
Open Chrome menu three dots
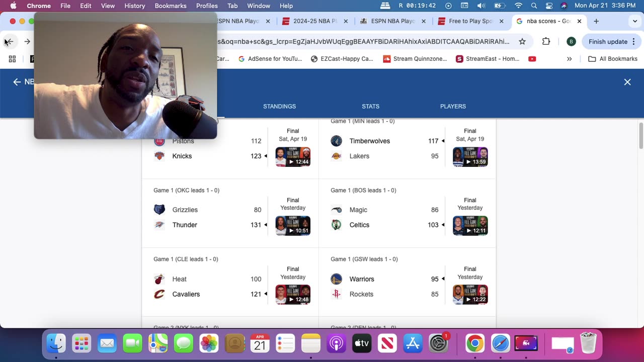click(633, 42)
